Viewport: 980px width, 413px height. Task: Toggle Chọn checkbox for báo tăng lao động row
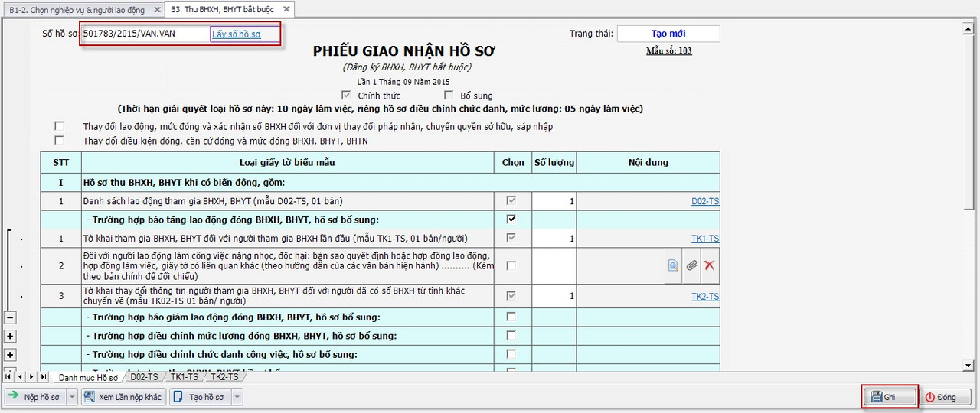pos(511,220)
